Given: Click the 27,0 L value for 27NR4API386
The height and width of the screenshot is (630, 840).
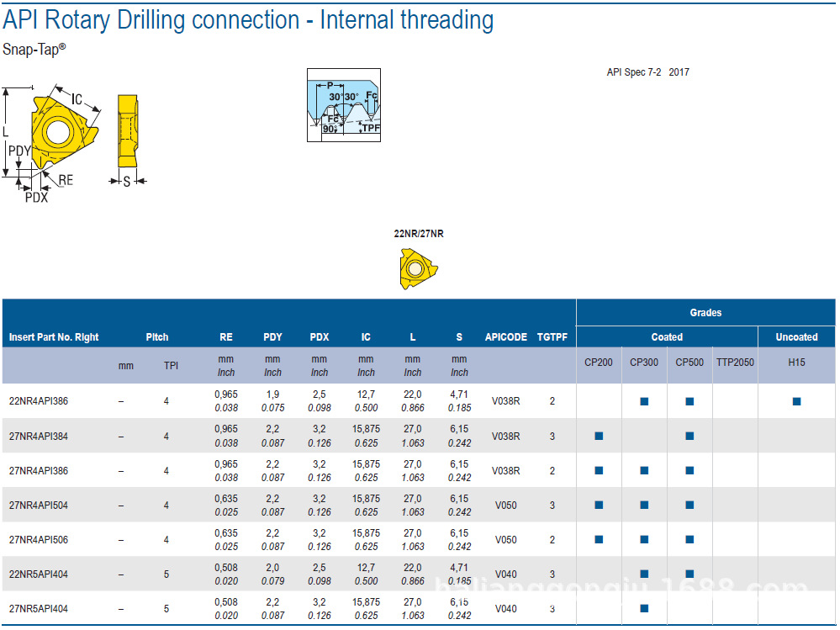Looking at the screenshot, I should (413, 464).
